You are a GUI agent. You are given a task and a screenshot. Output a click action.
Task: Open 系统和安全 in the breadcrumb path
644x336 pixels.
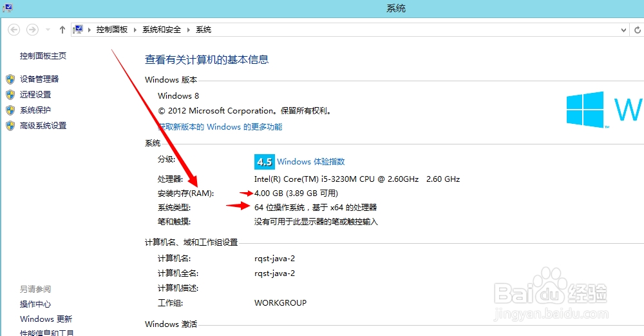click(162, 30)
